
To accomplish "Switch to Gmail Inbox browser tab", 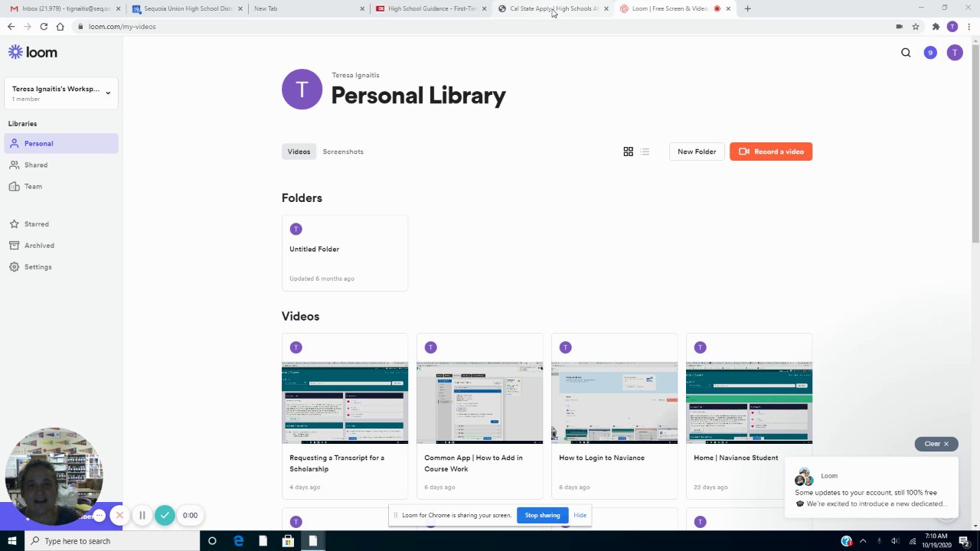I will coord(64,8).
